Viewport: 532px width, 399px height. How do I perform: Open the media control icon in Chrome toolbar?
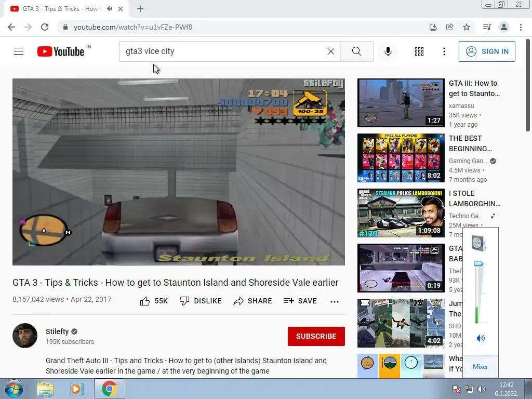tap(487, 27)
